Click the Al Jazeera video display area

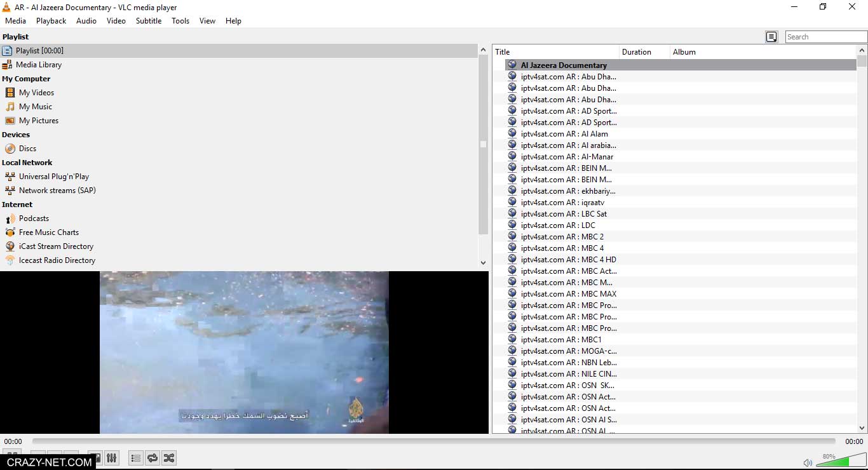(244, 352)
